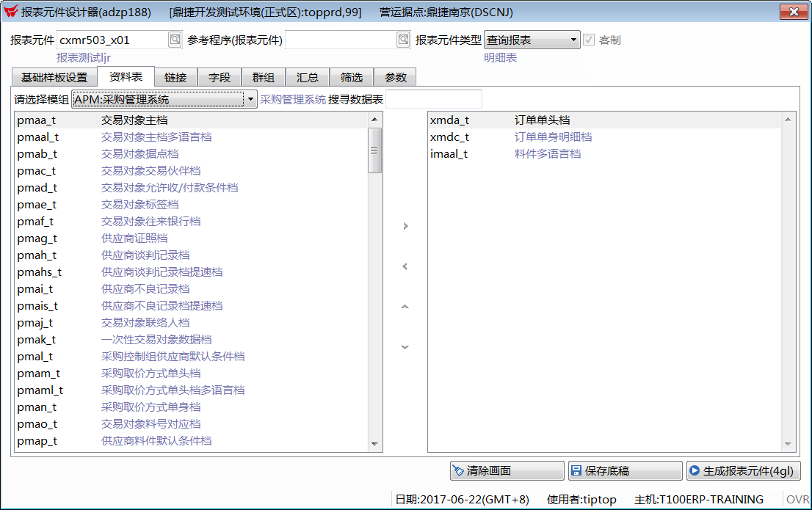Select the pmac_t row
812x510 pixels.
click(x=192, y=171)
